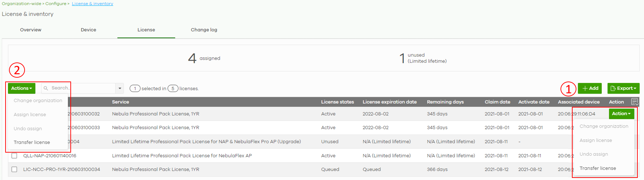Screen dimensions: 644x180
Task: Click the column settings icon beside Action header
Action: pyautogui.click(x=635, y=102)
